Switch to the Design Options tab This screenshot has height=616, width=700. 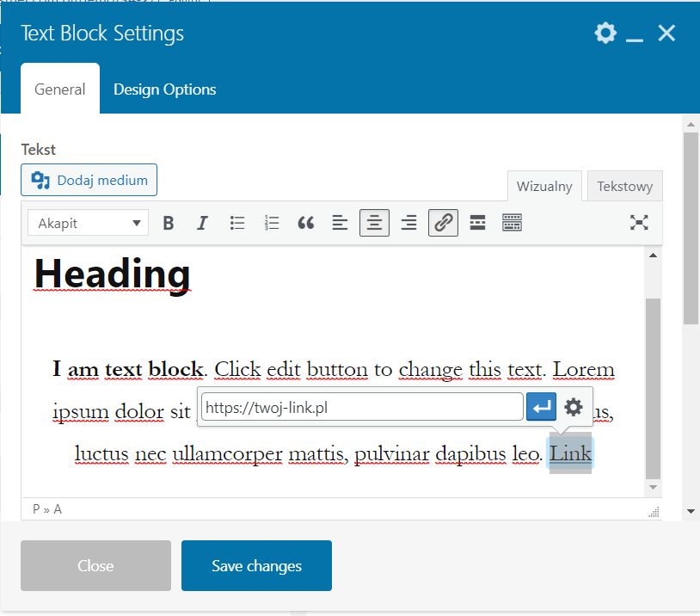pyautogui.click(x=164, y=89)
